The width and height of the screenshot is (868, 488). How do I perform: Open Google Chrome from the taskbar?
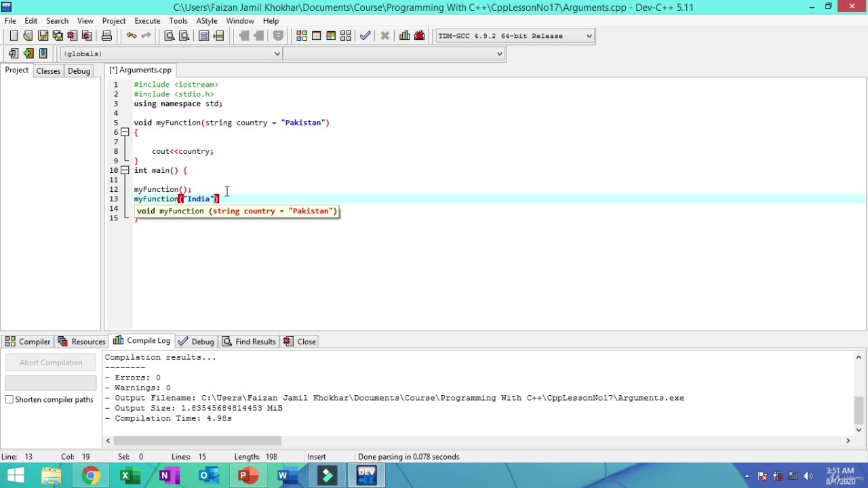[x=90, y=476]
